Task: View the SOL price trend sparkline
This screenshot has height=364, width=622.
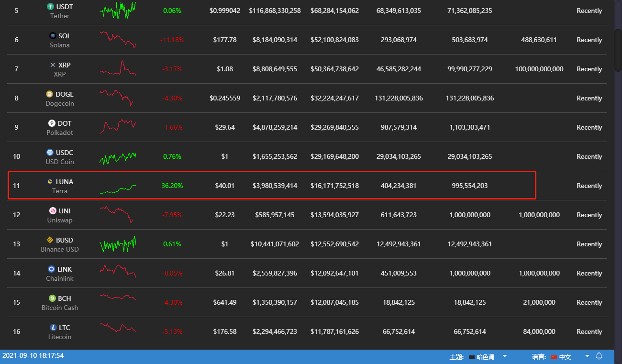Action: pyautogui.click(x=118, y=39)
